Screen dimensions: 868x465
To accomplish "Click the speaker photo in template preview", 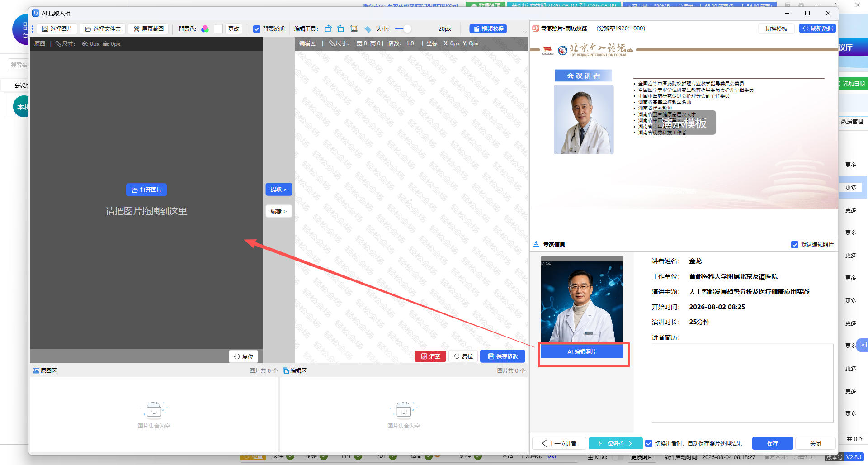I will click(584, 120).
